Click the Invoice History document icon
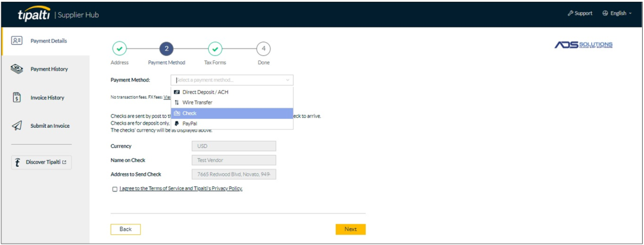This screenshot has height=245, width=644. click(x=16, y=98)
